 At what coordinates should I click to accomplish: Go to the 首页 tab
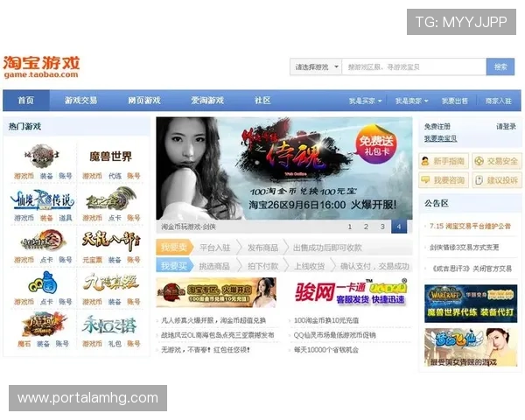pyautogui.click(x=26, y=101)
